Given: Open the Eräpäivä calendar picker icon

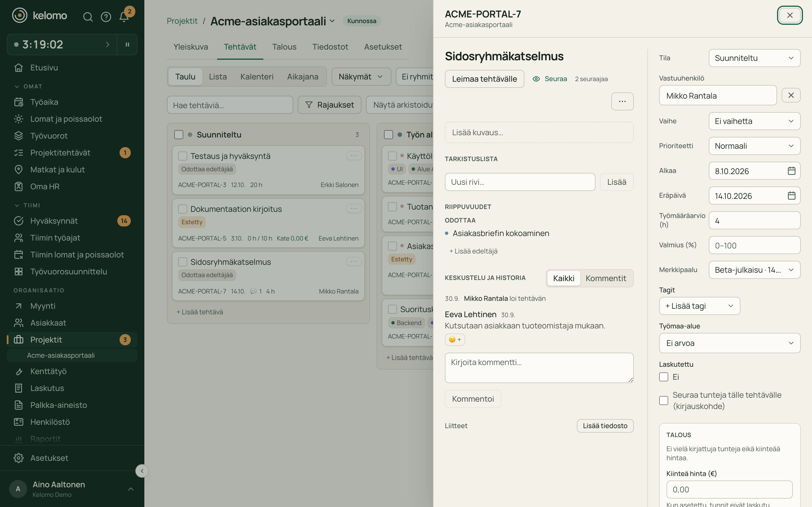Looking at the screenshot, I should [x=791, y=195].
